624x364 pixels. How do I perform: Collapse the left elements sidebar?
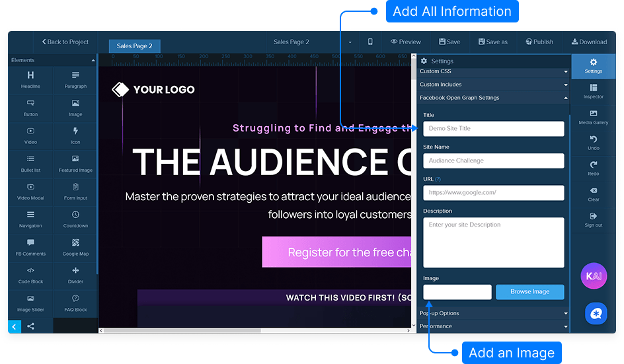point(15,326)
